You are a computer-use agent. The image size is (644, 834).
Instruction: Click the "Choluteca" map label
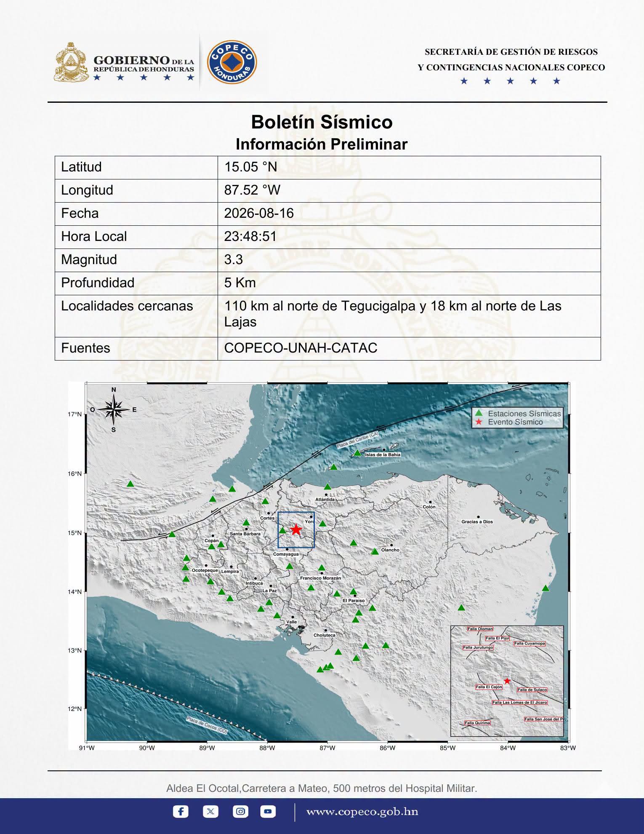(324, 635)
